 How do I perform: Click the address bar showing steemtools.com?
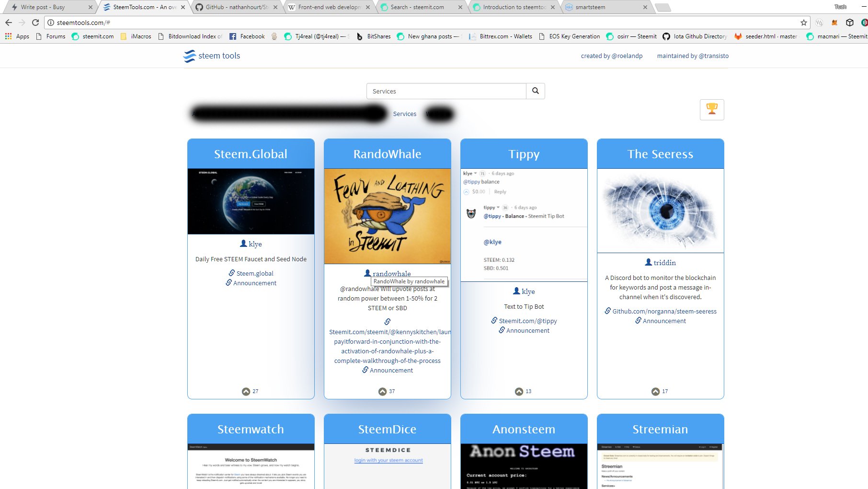[x=426, y=23]
